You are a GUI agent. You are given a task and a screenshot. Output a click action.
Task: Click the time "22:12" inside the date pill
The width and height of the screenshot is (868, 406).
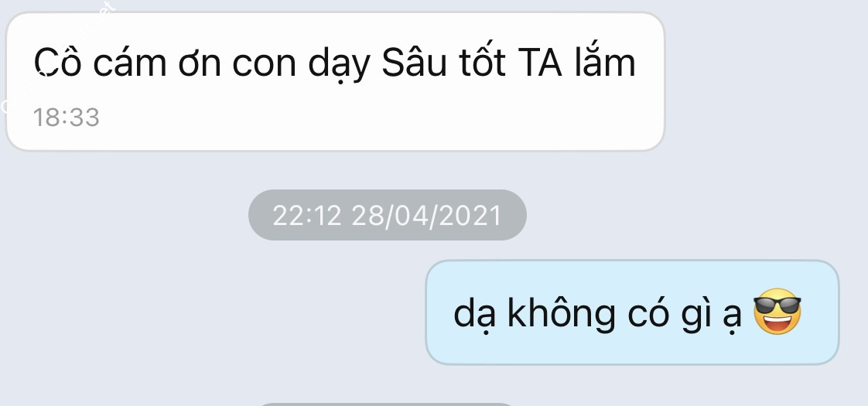[x=307, y=215]
